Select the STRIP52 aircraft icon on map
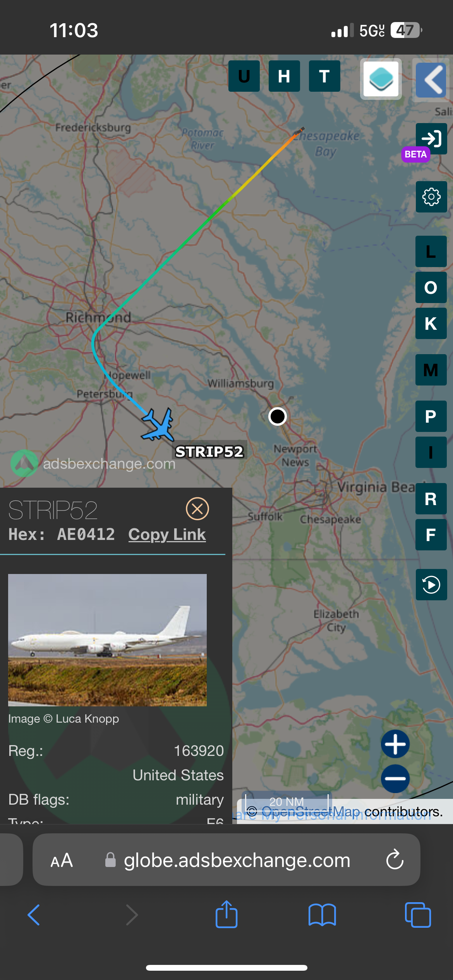The width and height of the screenshot is (453, 980). (158, 425)
